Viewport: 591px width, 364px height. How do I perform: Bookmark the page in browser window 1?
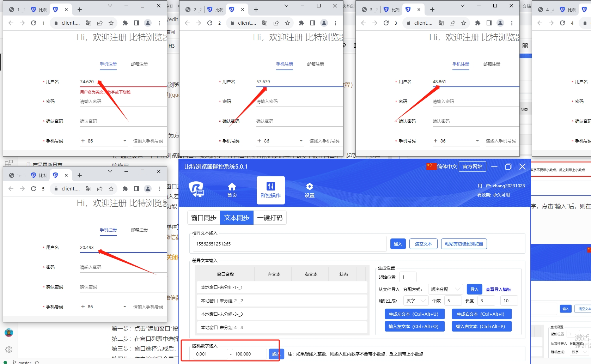(x=111, y=23)
